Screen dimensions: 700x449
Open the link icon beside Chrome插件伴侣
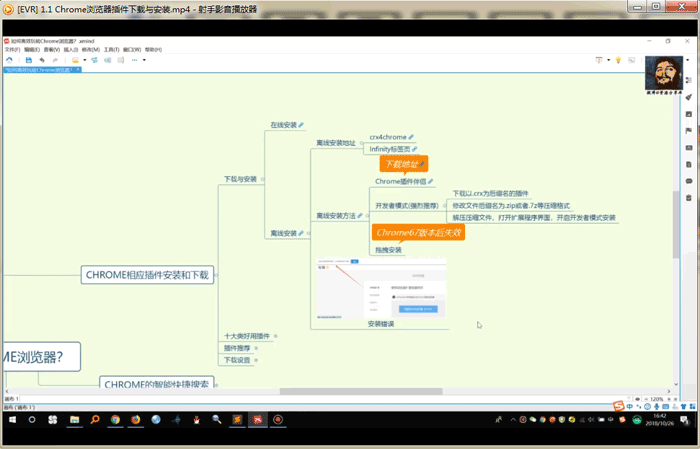(x=430, y=181)
